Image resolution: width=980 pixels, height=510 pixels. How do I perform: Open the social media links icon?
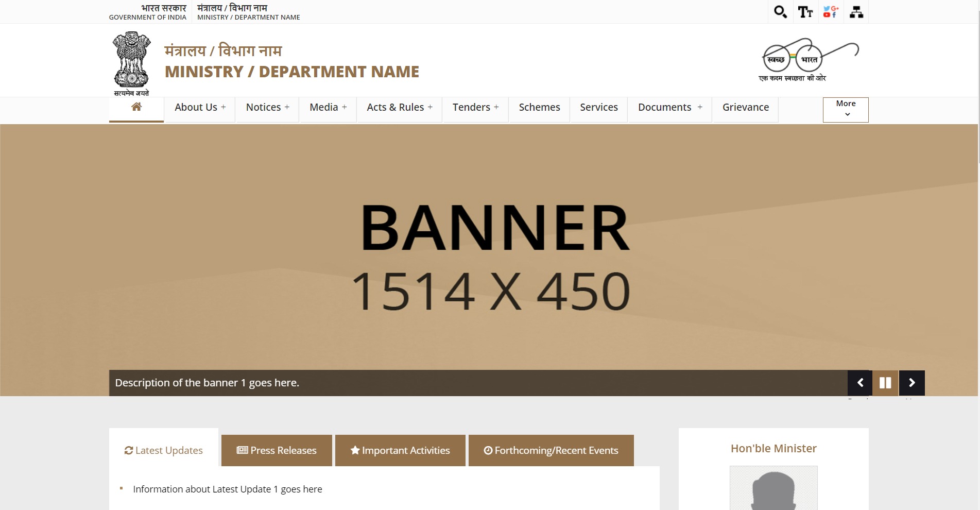tap(831, 12)
